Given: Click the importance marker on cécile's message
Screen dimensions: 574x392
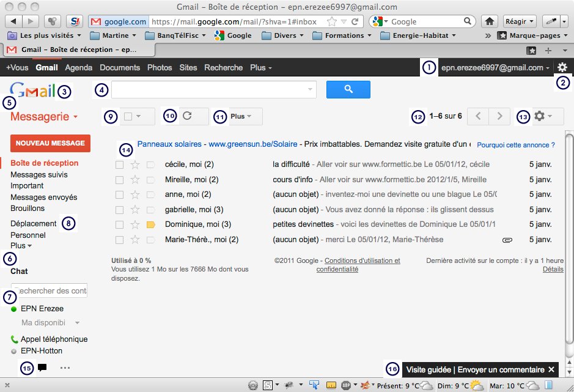Looking at the screenshot, I should pyautogui.click(x=151, y=165).
